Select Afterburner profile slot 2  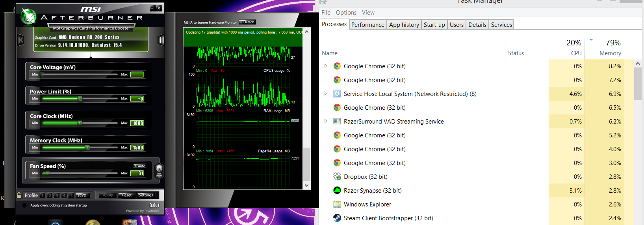pyautogui.click(x=50, y=195)
